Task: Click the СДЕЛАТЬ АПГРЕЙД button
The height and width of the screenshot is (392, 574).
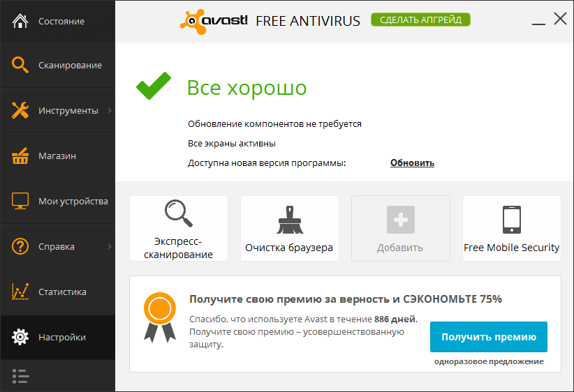Action: coord(420,20)
